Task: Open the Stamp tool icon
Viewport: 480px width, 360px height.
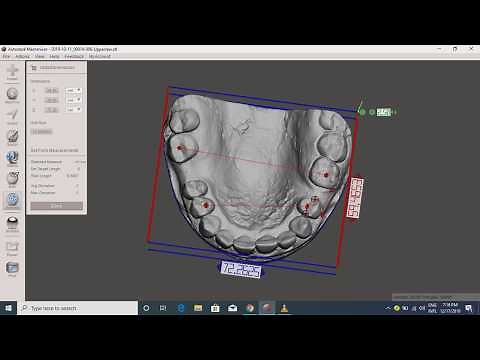Action: pos(12,158)
